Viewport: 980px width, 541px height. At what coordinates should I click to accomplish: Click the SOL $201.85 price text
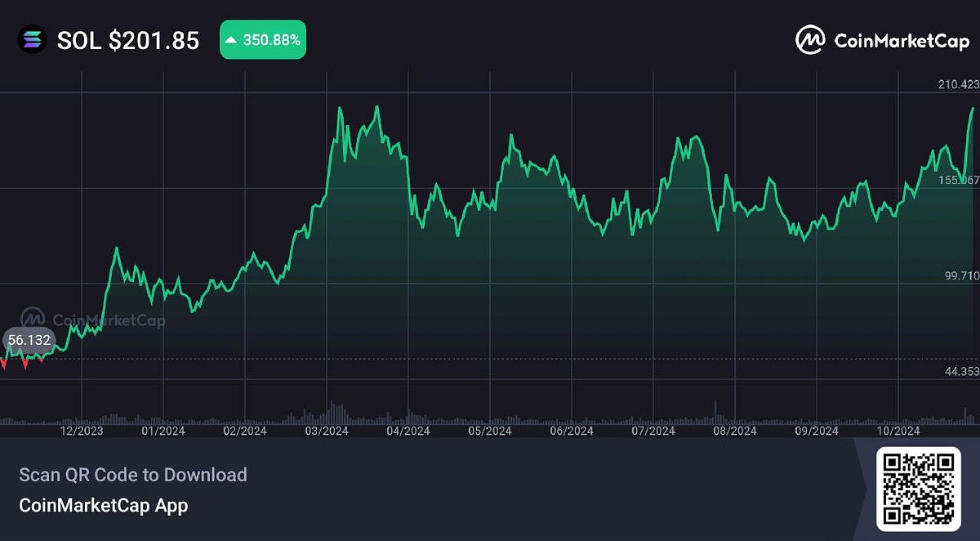tap(128, 41)
